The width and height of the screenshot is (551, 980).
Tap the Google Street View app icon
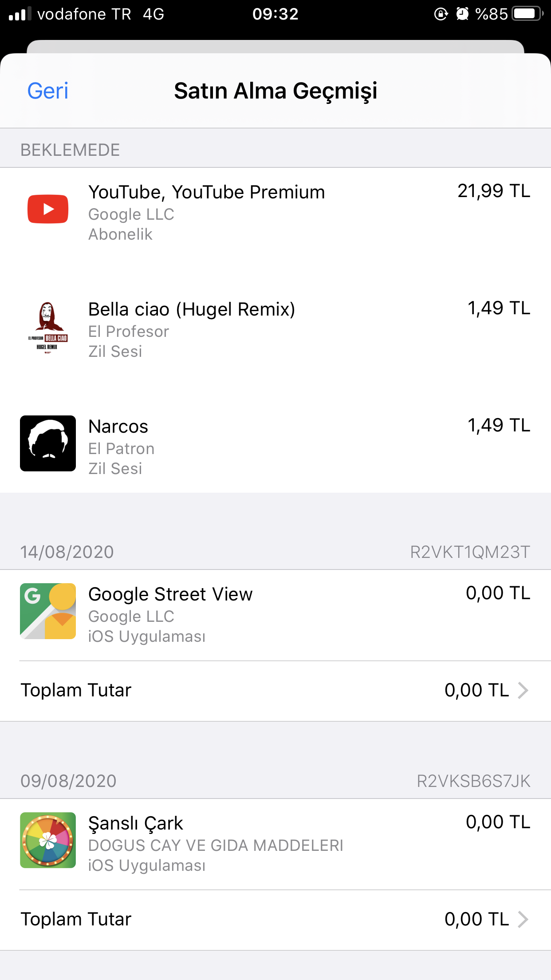pyautogui.click(x=48, y=611)
